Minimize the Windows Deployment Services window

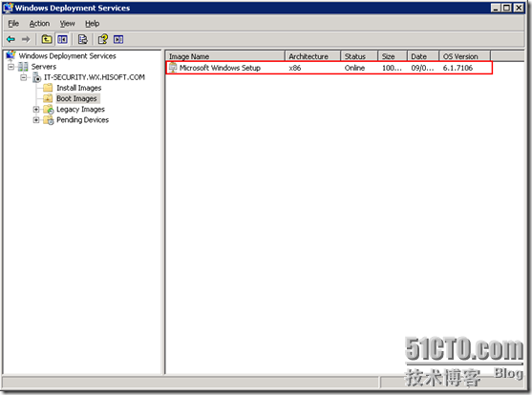pos(496,8)
